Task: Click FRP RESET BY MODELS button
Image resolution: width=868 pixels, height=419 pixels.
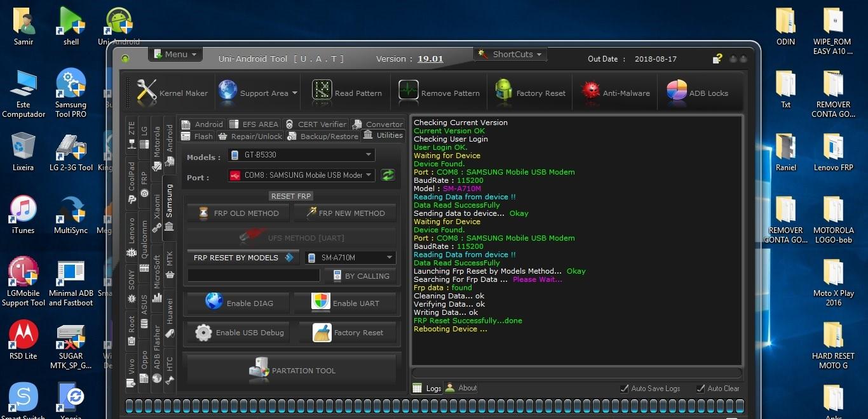Action: click(243, 257)
